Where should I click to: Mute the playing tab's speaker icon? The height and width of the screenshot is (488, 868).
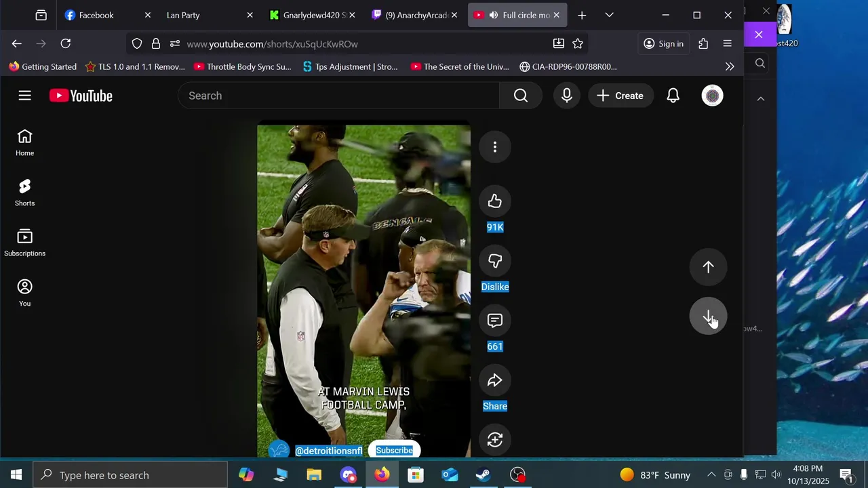[x=494, y=15]
